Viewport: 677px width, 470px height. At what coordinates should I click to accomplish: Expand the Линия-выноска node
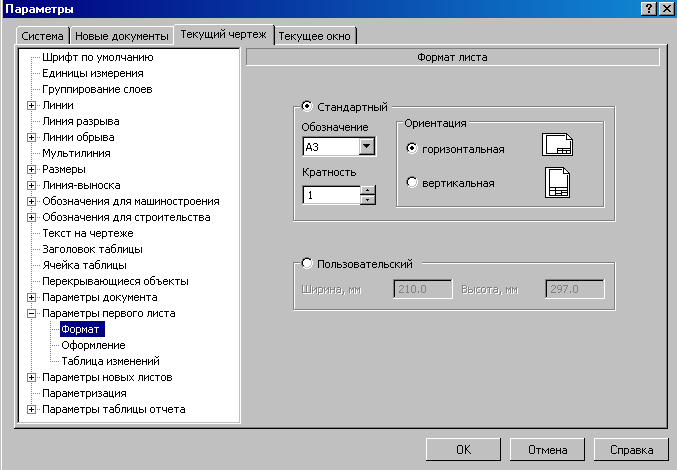tap(32, 185)
